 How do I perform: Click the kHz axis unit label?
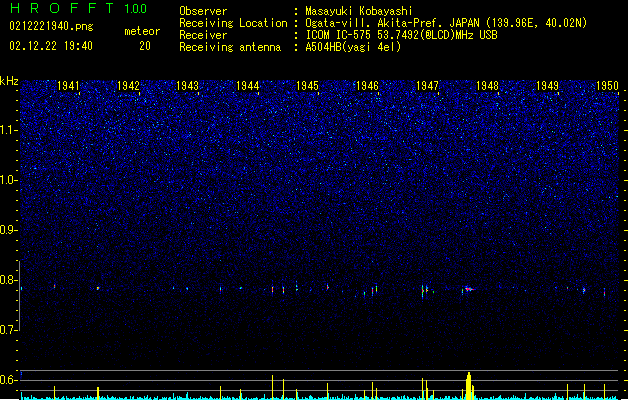(9, 81)
